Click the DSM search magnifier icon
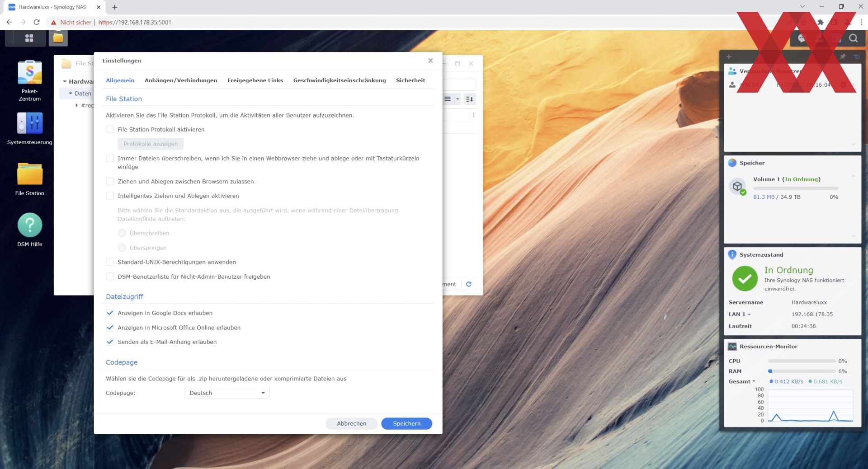Image resolution: width=868 pixels, height=469 pixels. pos(853,38)
